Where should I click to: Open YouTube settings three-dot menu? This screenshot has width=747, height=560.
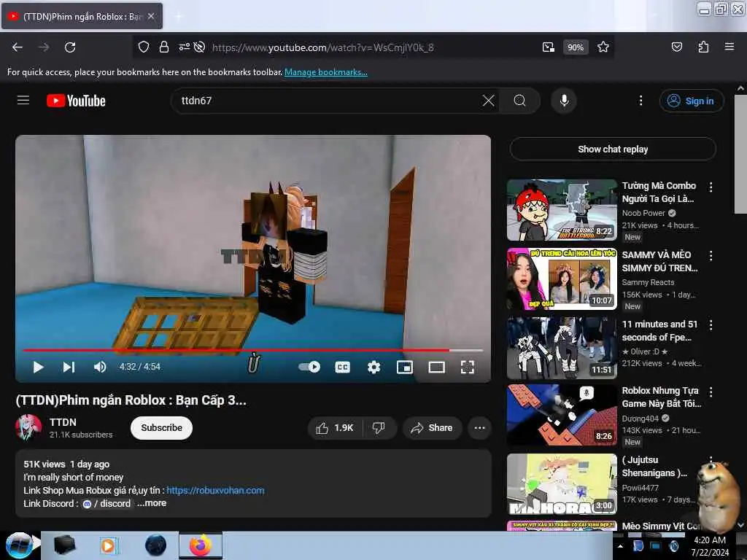640,101
